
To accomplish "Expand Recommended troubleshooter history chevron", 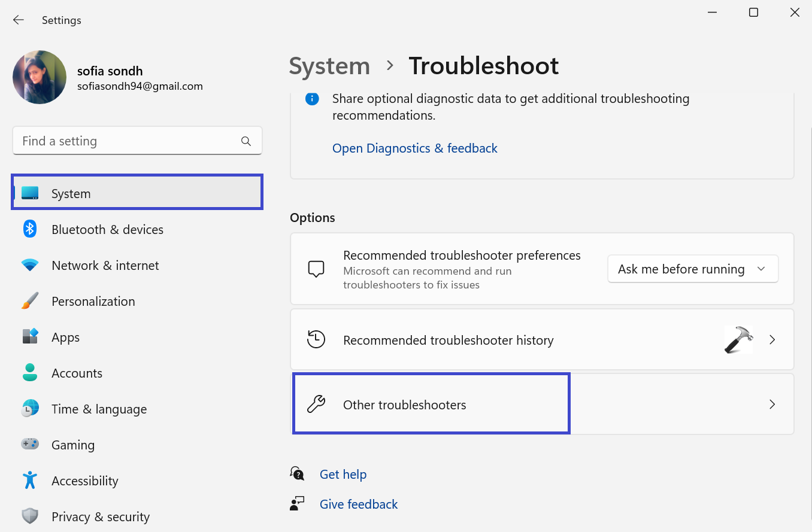I will 772,340.
